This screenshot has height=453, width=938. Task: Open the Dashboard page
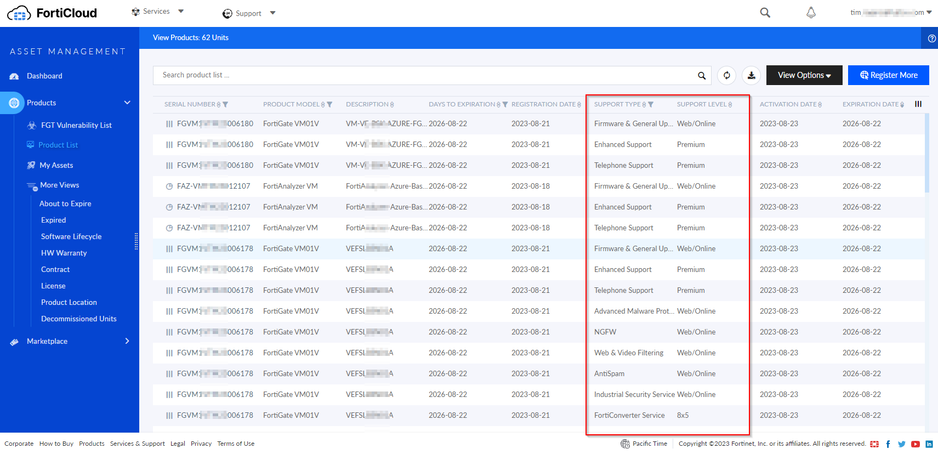pos(44,76)
